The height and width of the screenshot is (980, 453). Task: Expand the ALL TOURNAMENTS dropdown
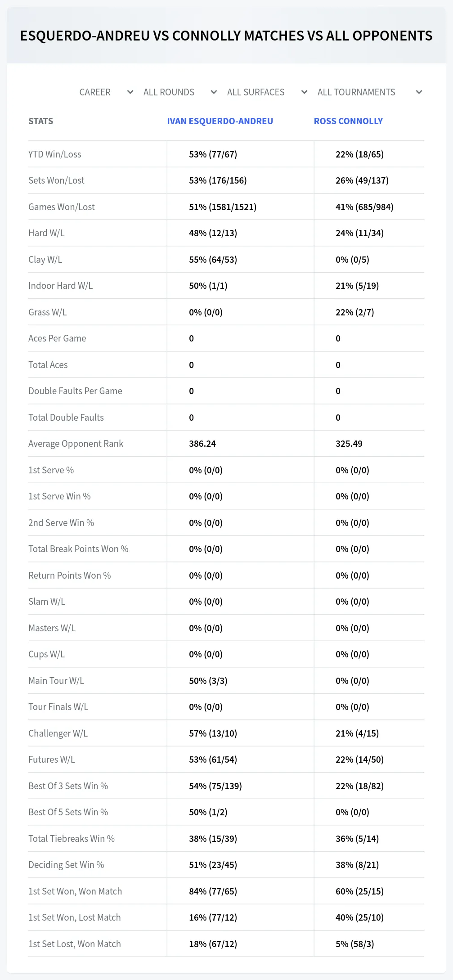[x=369, y=92]
